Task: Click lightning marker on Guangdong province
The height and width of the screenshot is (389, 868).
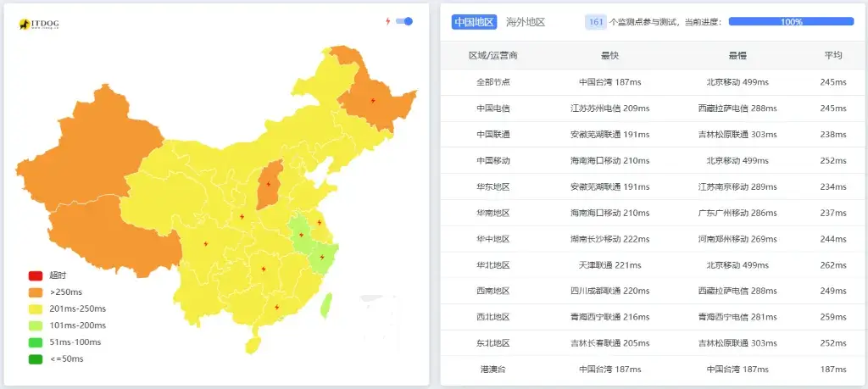Action: [x=276, y=307]
